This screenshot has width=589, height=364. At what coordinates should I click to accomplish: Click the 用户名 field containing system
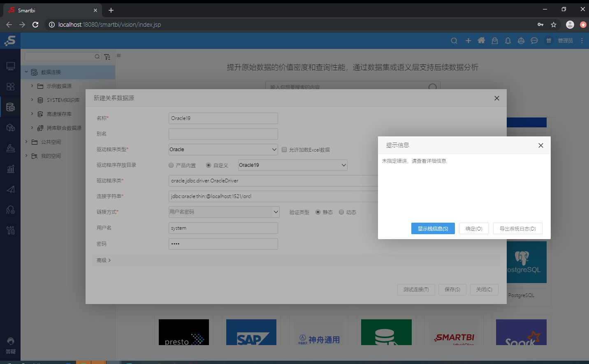pos(223,228)
